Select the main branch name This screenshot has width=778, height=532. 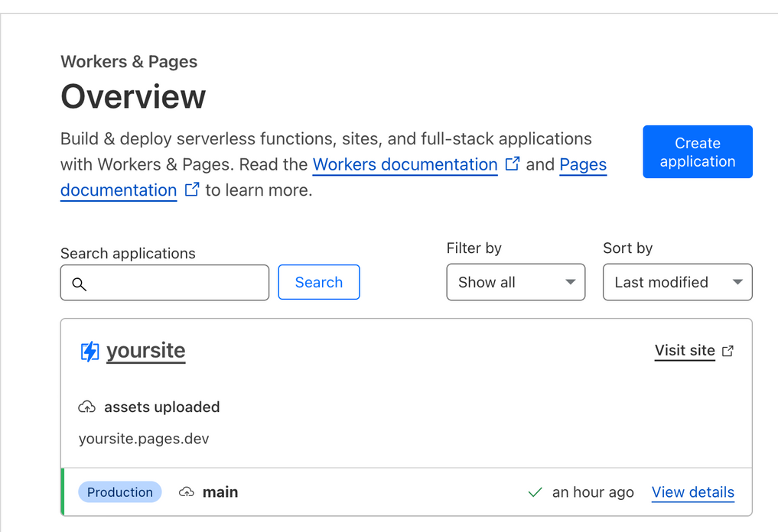[x=220, y=492]
